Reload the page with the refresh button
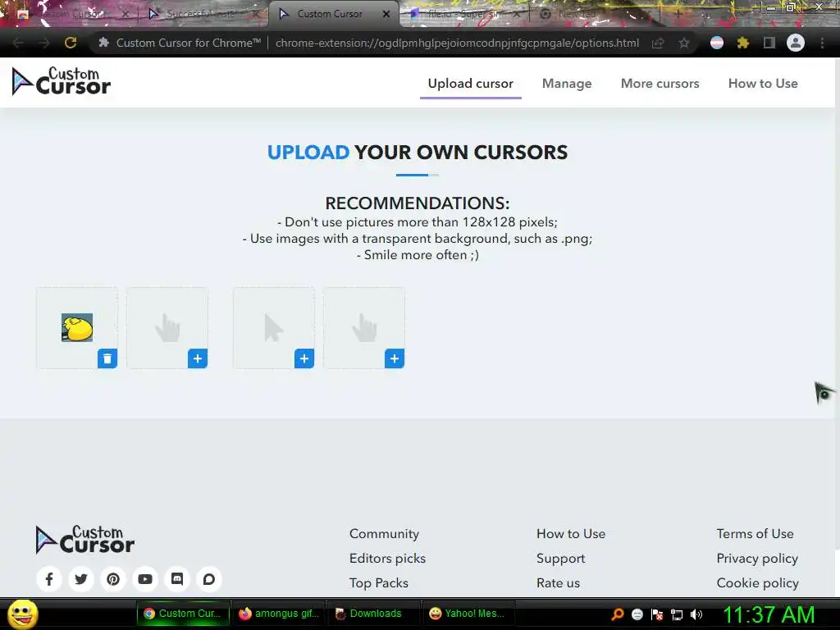 (x=71, y=43)
